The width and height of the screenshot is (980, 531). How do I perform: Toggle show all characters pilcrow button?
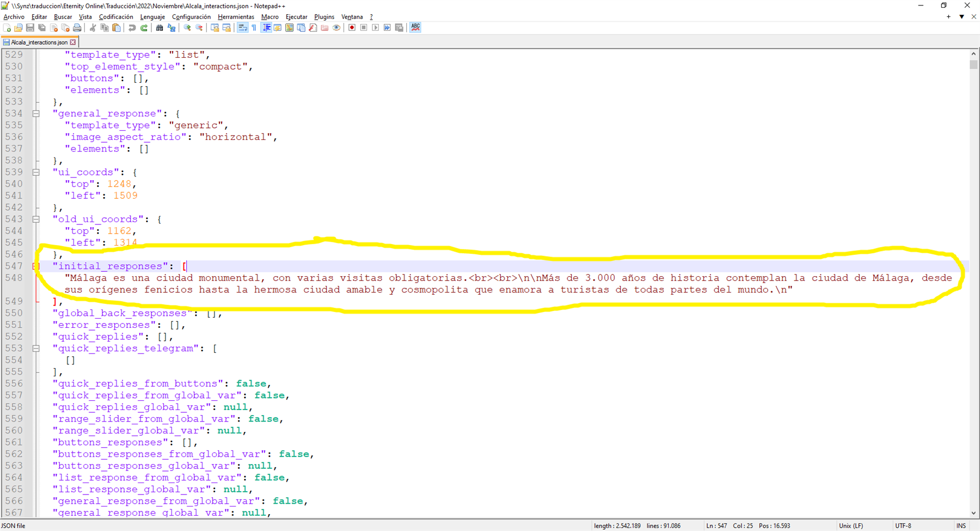[x=254, y=28]
